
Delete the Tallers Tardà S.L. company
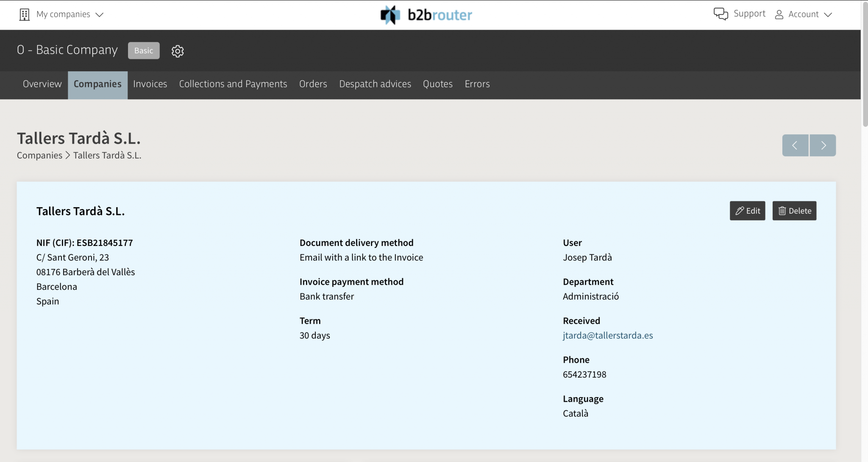click(794, 211)
